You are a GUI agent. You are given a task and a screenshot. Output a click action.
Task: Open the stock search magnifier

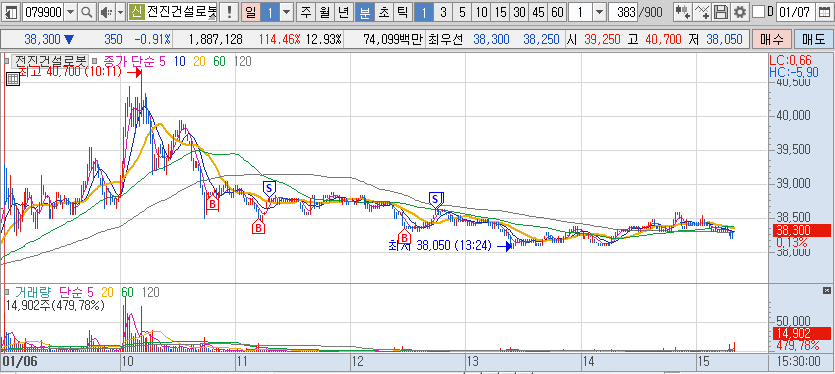pos(86,12)
